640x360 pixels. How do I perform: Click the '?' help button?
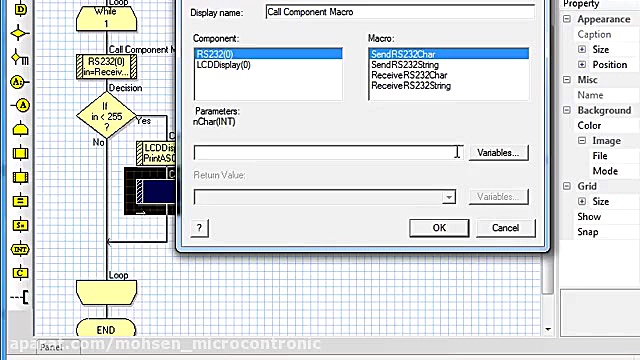[200, 228]
